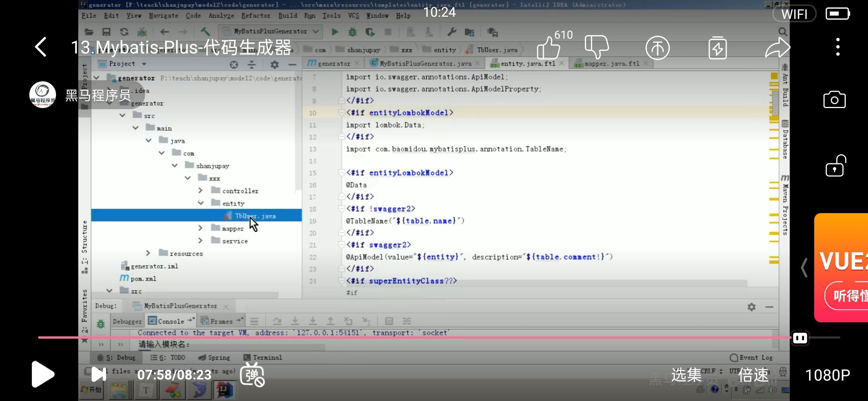Go back with the left arrow
The image size is (868, 401).
click(x=41, y=47)
